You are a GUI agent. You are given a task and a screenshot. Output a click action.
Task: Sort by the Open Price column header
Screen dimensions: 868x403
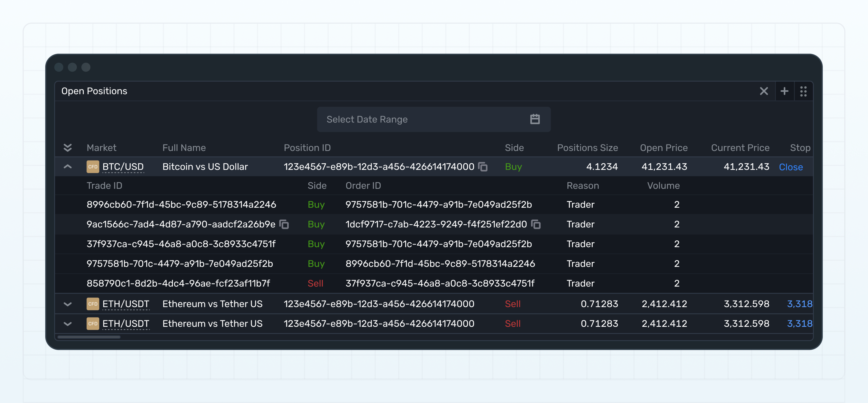(x=663, y=148)
